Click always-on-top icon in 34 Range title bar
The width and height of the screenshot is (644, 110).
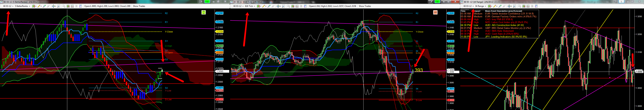tap(615, 1)
